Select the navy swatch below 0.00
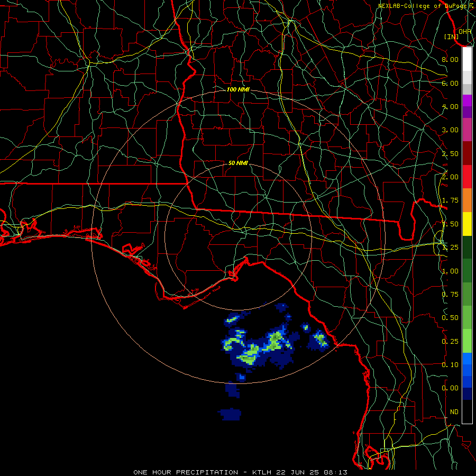Viewport: 476px width, 476px height. 467,393
